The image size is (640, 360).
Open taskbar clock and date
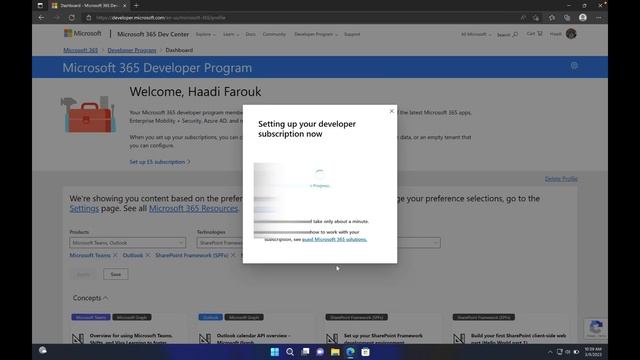tap(593, 352)
